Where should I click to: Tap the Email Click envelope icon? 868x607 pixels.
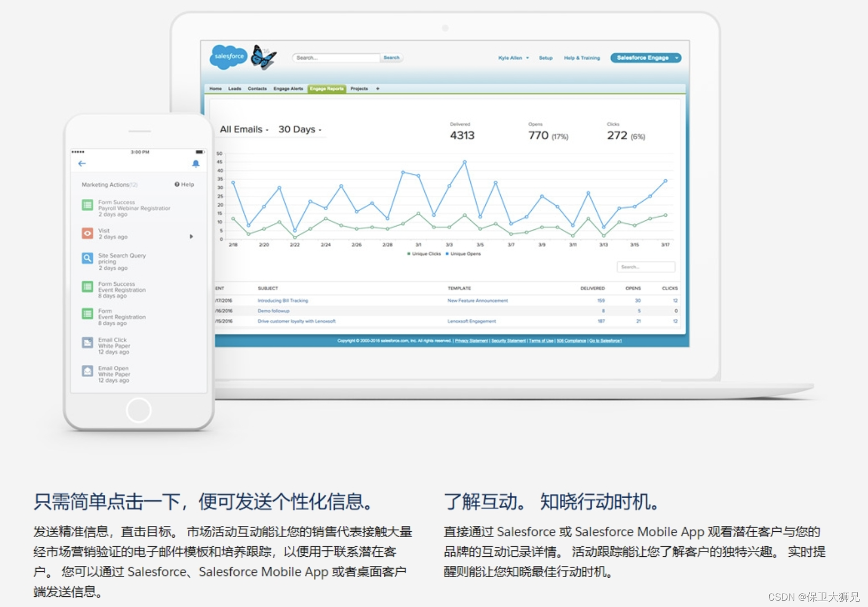coord(88,342)
